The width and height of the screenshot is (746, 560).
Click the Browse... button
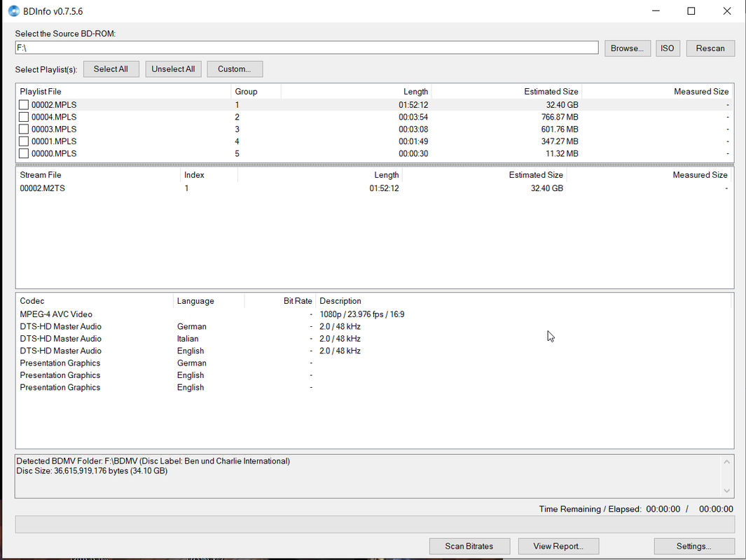click(x=627, y=48)
